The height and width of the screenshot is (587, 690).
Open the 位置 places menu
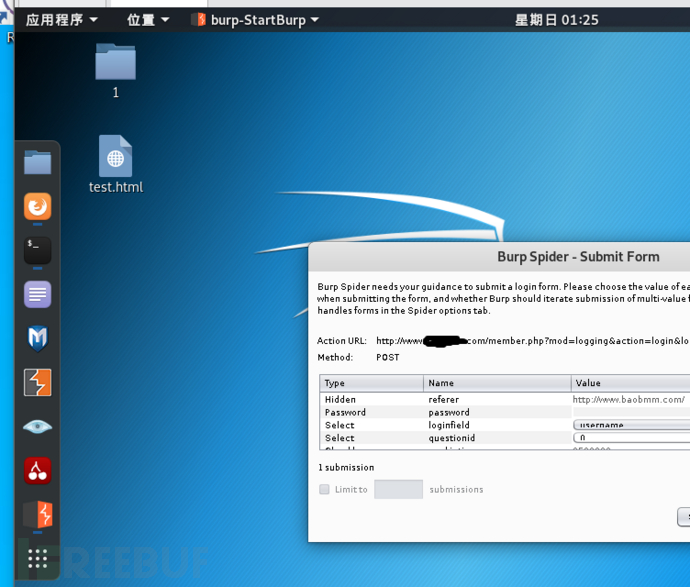tap(148, 20)
